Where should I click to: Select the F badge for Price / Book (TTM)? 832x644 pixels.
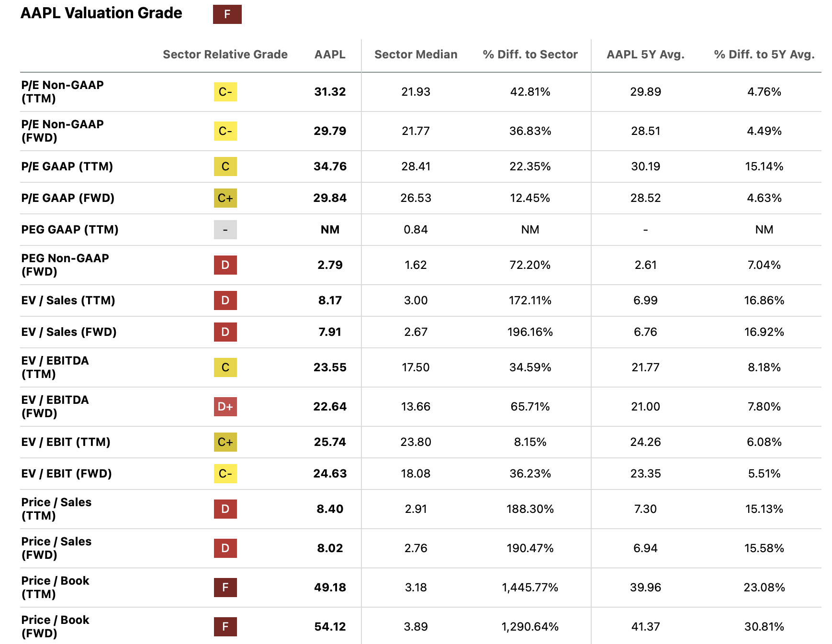point(225,588)
